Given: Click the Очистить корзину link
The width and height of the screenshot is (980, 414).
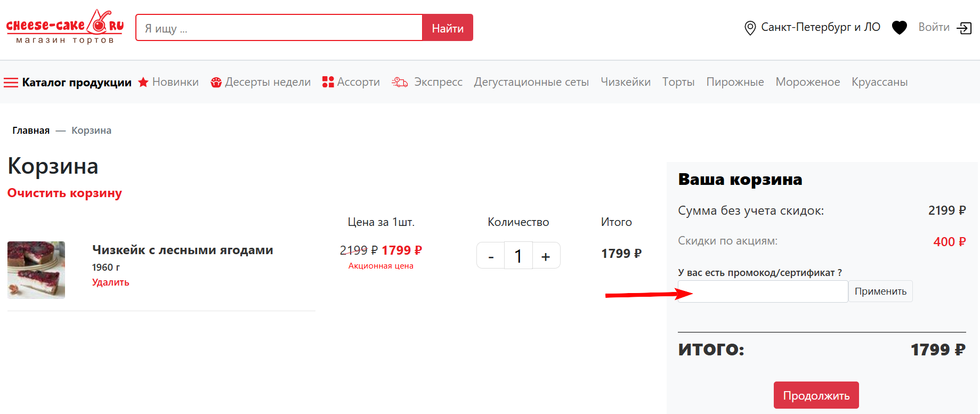Looking at the screenshot, I should [x=64, y=192].
